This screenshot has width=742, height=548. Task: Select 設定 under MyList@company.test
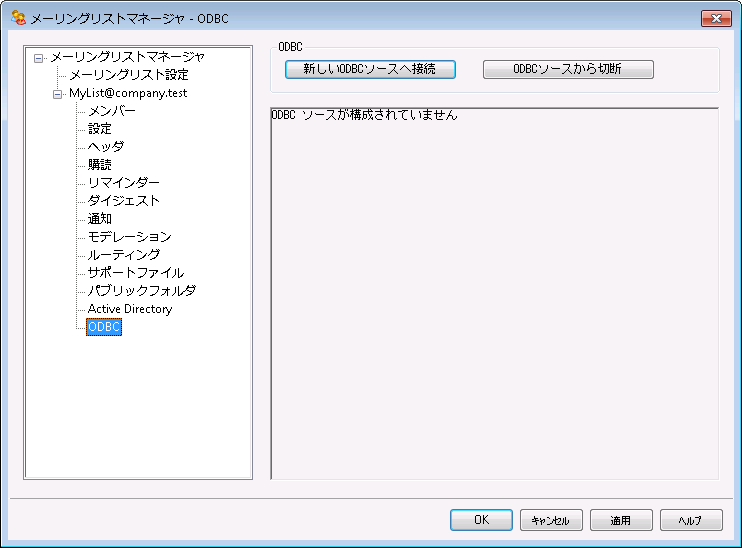tap(99, 129)
